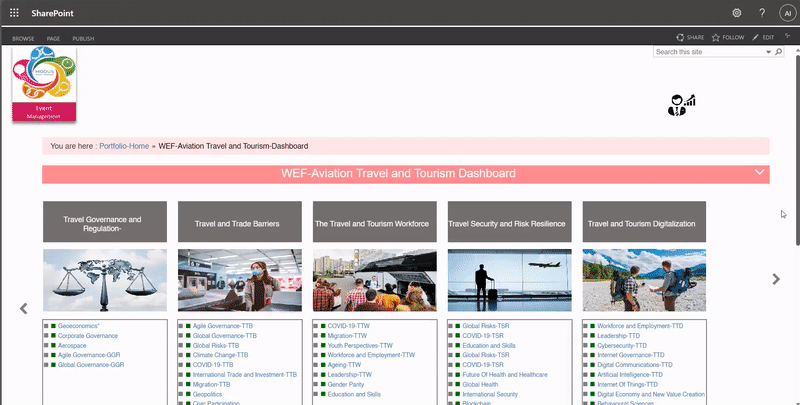Open the Geoeconomics link
The image size is (800, 405).
tap(79, 326)
